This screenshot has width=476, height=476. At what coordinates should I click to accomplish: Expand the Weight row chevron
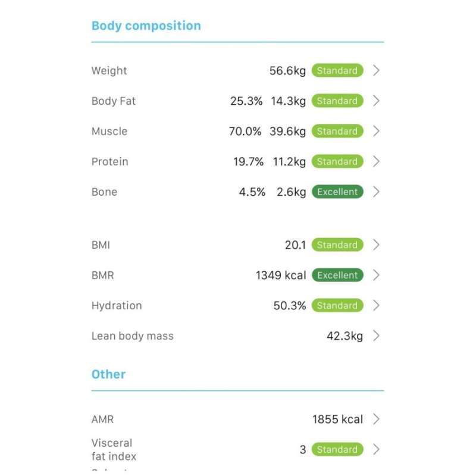point(376,70)
